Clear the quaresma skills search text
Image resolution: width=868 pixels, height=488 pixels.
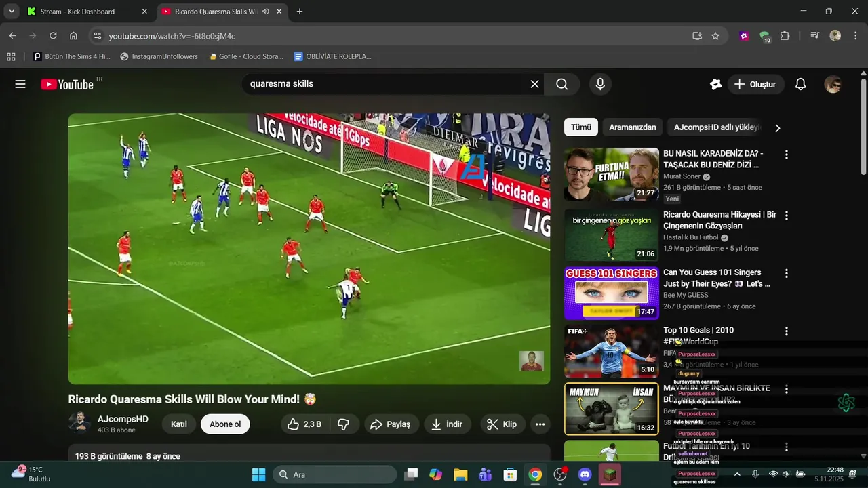point(534,84)
